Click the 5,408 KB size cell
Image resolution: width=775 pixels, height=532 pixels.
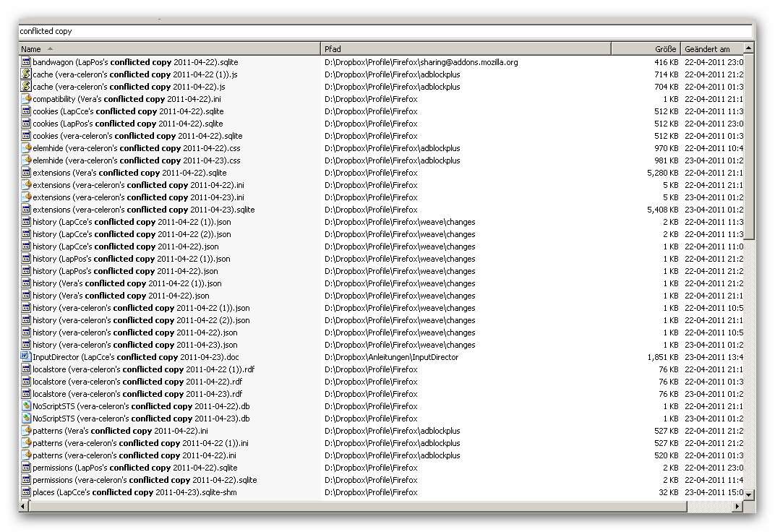click(x=662, y=210)
